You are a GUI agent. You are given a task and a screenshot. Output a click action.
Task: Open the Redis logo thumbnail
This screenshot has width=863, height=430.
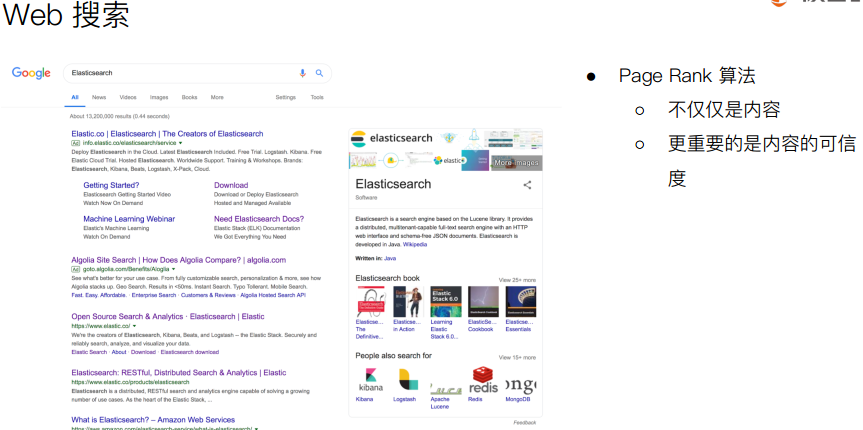(x=484, y=380)
